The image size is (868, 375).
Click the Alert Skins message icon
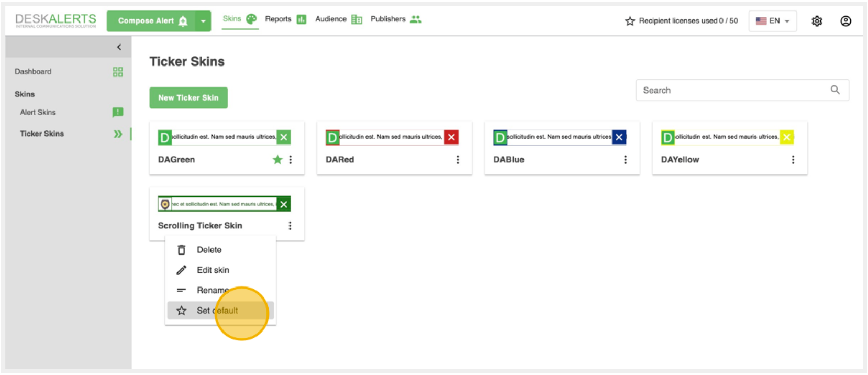118,112
